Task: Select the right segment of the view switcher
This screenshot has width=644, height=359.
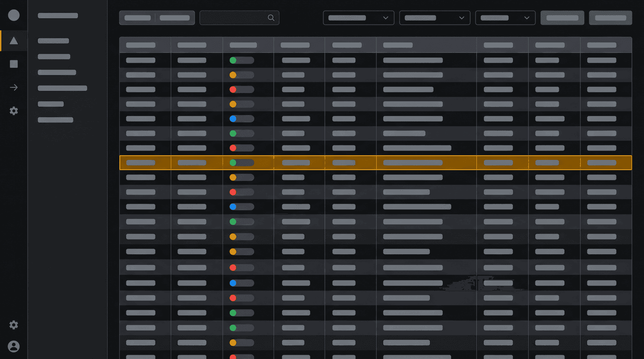Action: click(175, 18)
